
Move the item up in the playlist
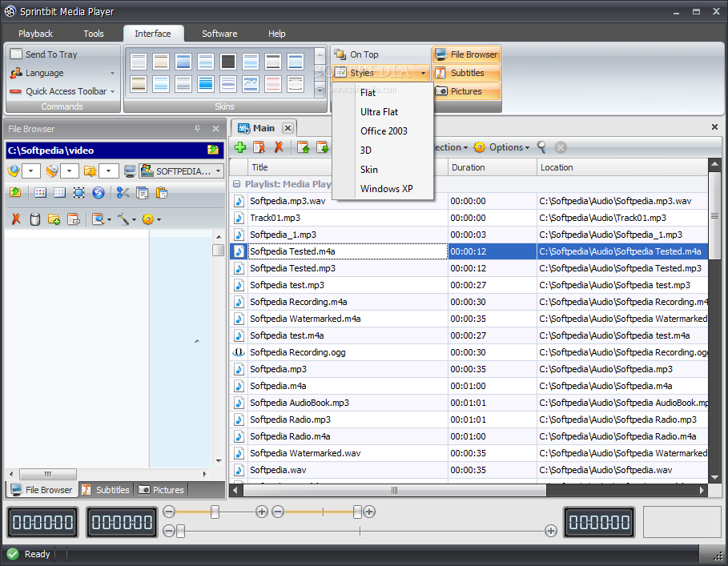point(304,147)
